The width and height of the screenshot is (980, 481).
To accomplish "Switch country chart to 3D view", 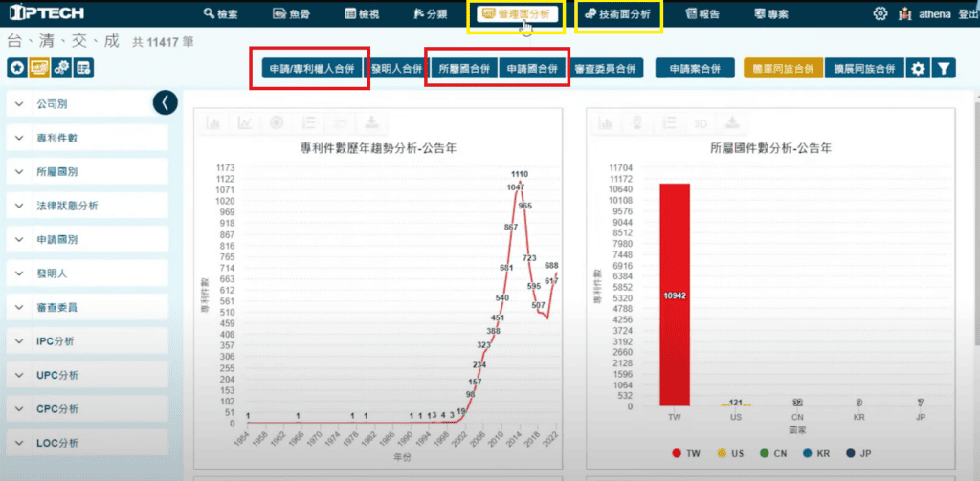I will coord(700,122).
